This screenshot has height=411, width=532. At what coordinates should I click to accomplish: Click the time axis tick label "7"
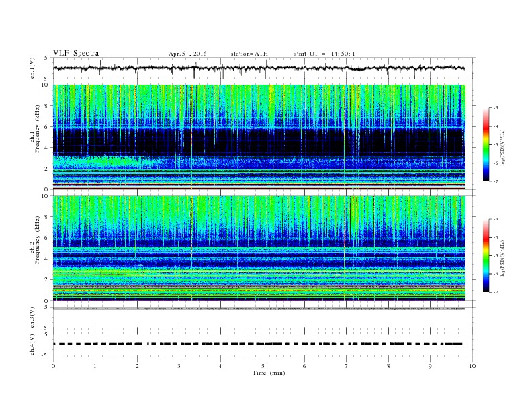tap(347, 366)
